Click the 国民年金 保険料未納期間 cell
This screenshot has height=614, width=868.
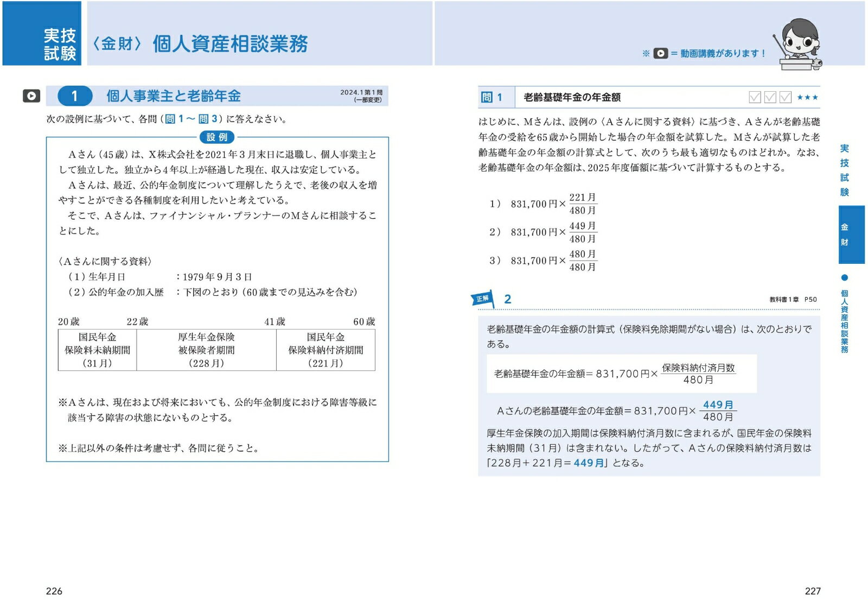[97, 350]
